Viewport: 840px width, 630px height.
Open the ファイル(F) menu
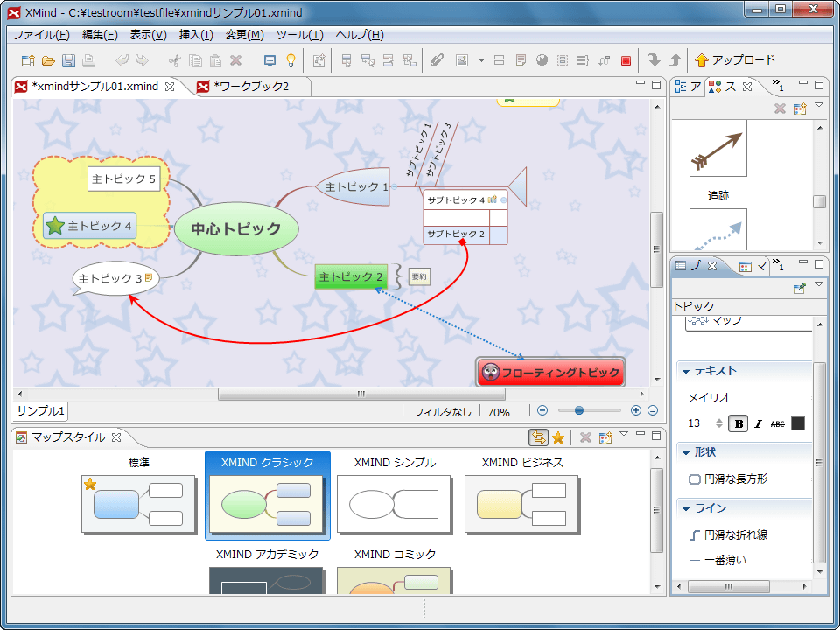[x=41, y=35]
